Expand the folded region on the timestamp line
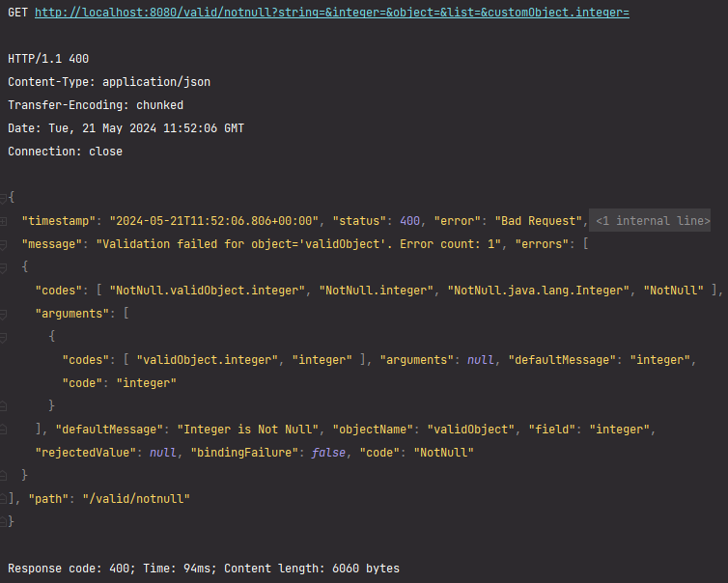 [x=3, y=221]
